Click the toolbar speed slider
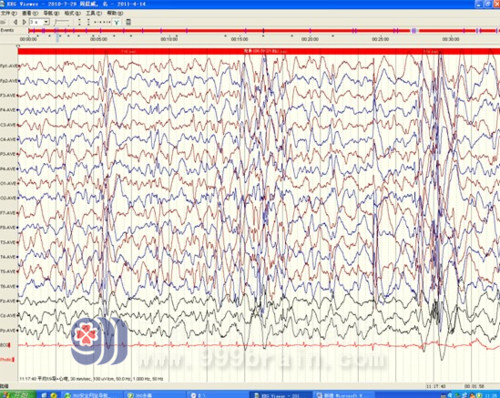Image resolution: width=500 pixels, height=398 pixels. tap(62, 22)
